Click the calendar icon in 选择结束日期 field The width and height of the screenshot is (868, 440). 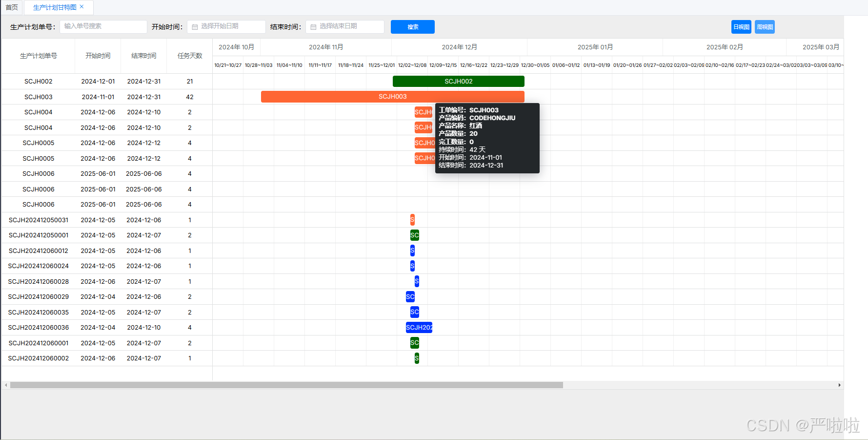tap(313, 27)
